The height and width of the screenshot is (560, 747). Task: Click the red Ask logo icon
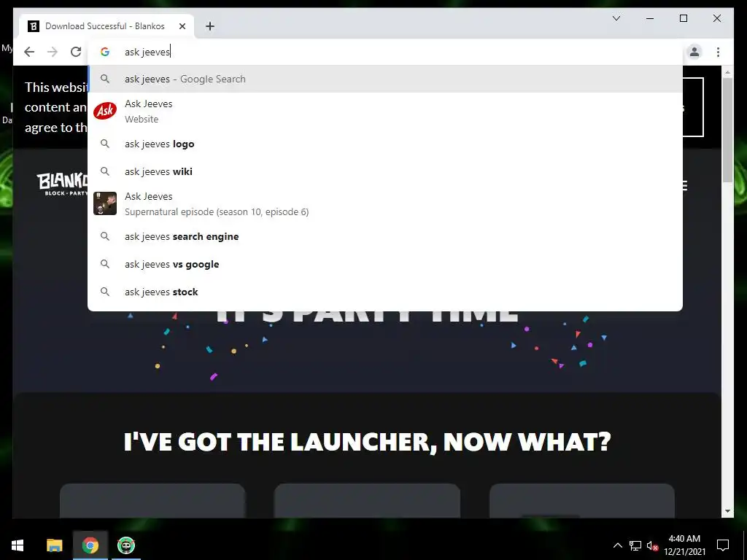(105, 111)
